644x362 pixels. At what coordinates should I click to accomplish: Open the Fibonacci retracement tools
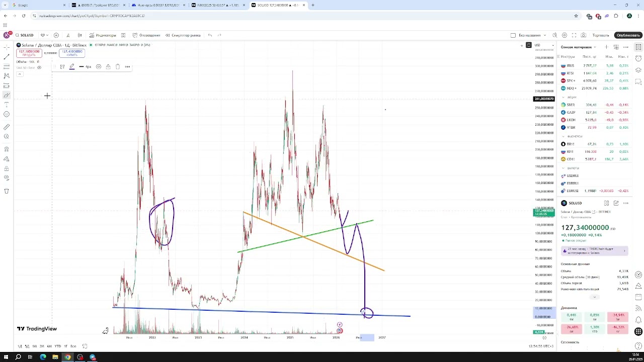point(7,66)
